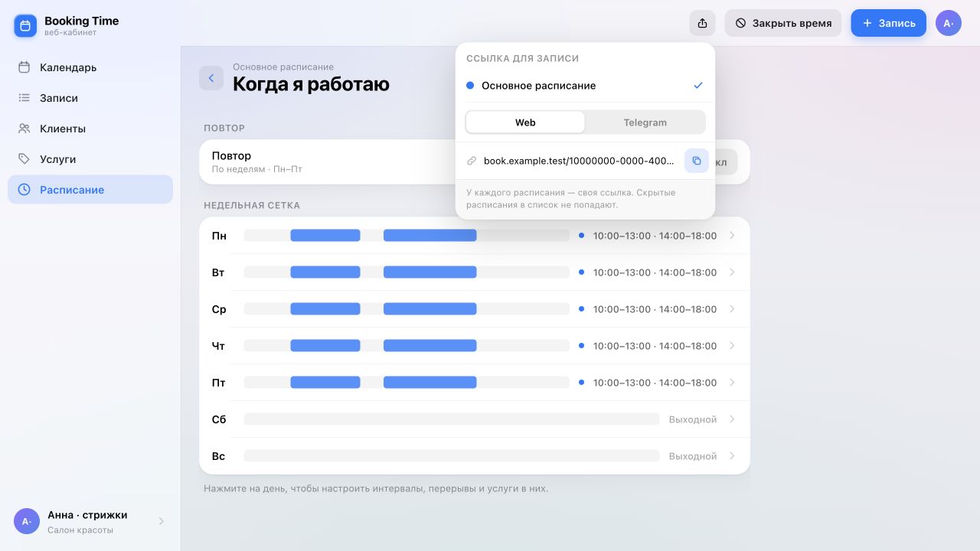Switch to the Web tab

point(525,122)
